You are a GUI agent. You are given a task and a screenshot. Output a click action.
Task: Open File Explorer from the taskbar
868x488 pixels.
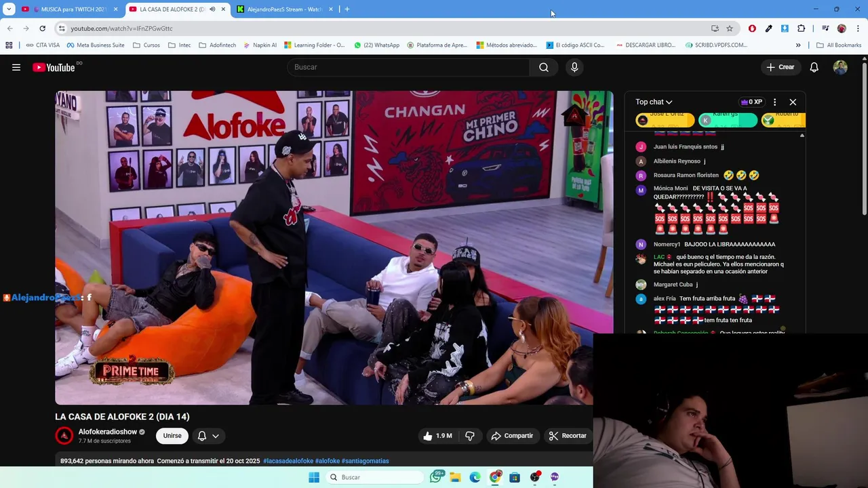coord(455,477)
